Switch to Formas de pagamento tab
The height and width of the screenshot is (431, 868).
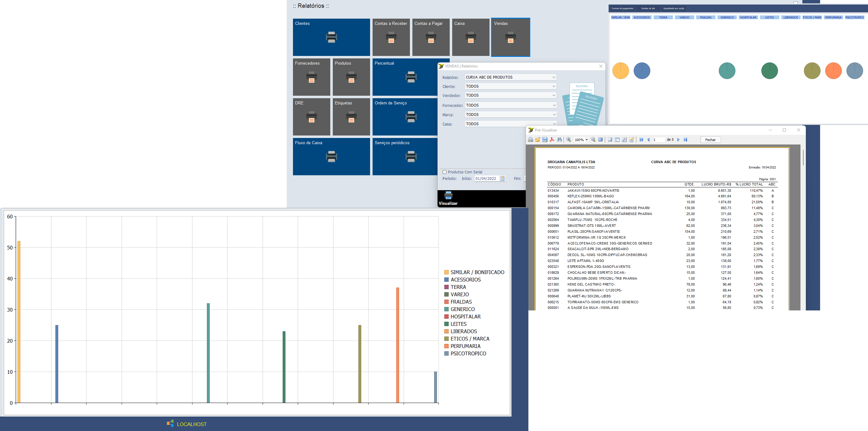(622, 8)
